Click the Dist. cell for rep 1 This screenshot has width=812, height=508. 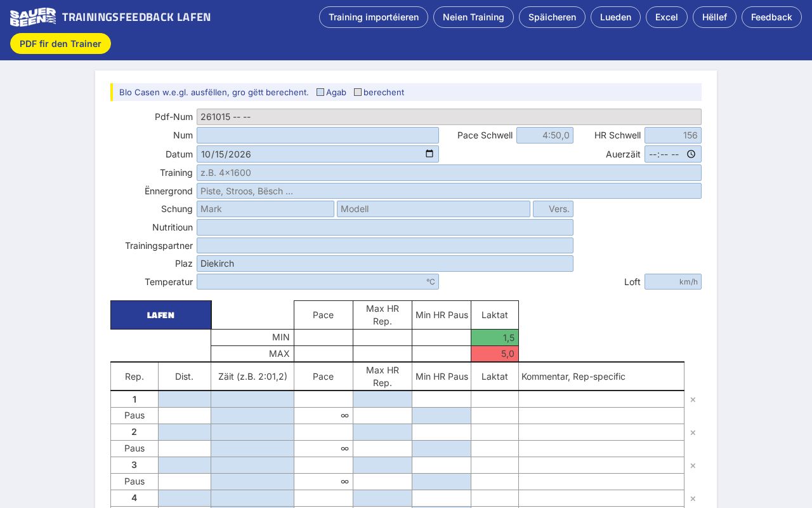tap(185, 399)
